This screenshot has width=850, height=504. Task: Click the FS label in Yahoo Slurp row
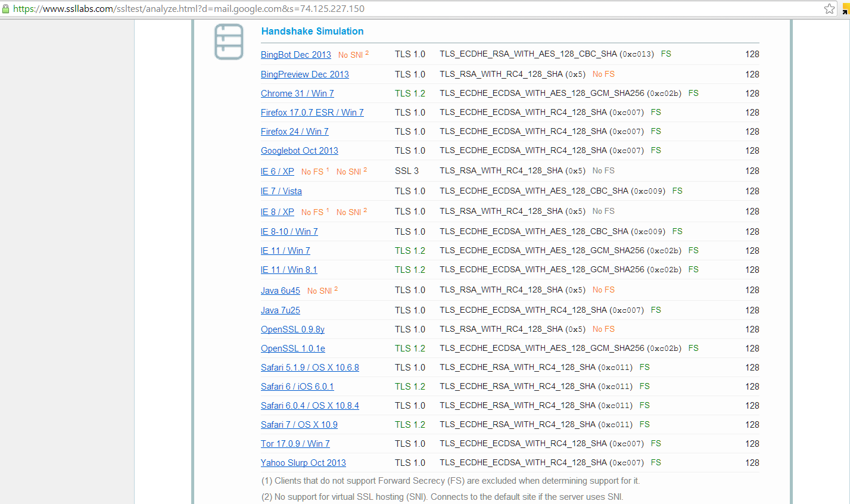656,463
